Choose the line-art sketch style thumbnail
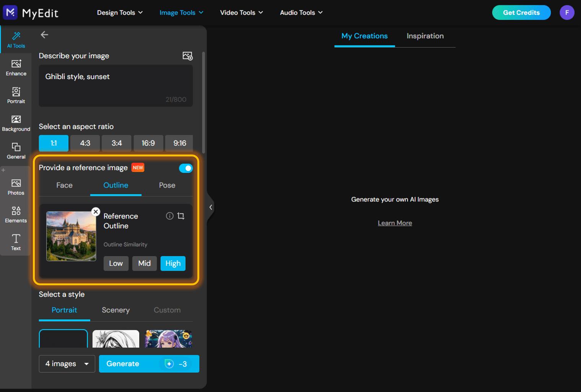The height and width of the screenshot is (392, 581). pos(116,339)
